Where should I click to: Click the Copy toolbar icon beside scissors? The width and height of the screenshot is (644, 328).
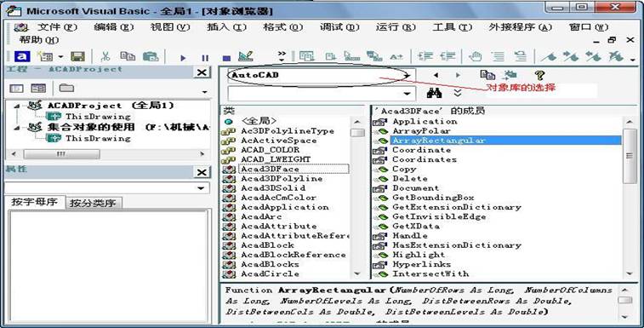tap(128, 56)
